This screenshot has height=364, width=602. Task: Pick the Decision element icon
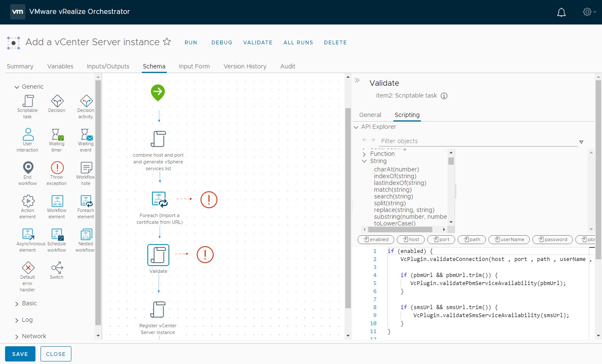pyautogui.click(x=57, y=101)
